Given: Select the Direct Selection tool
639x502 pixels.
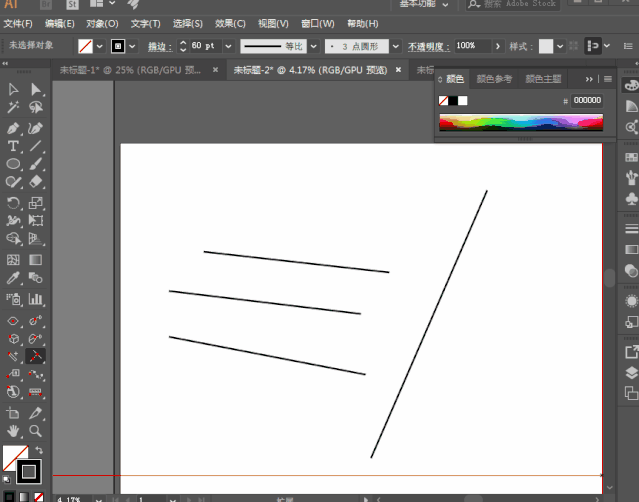Looking at the screenshot, I should [35, 89].
